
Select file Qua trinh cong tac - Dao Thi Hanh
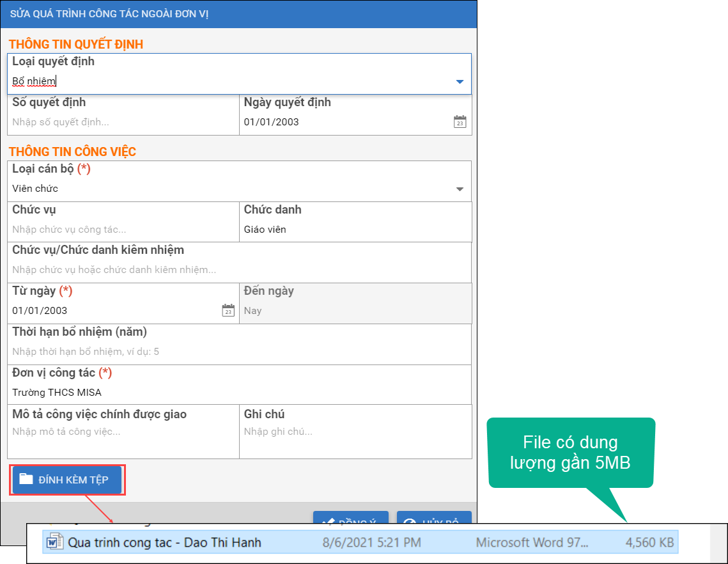164,543
